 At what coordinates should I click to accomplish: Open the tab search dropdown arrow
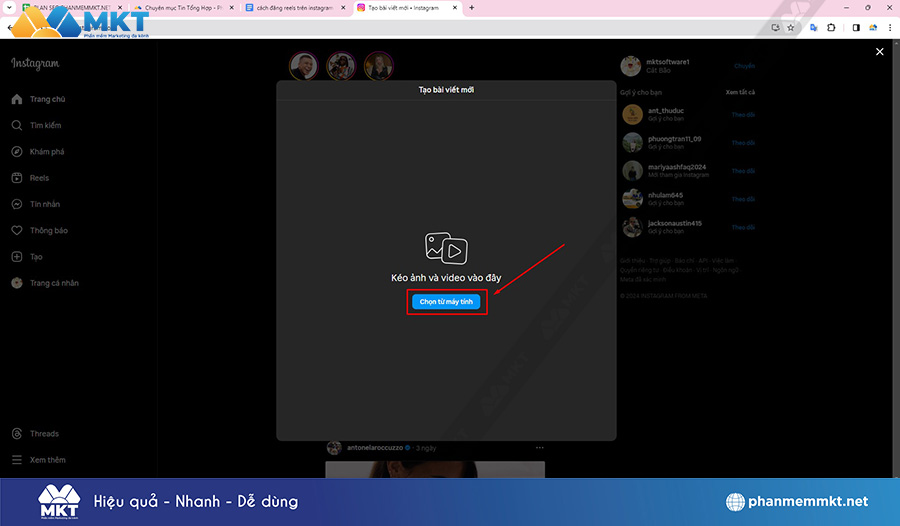[x=9, y=8]
